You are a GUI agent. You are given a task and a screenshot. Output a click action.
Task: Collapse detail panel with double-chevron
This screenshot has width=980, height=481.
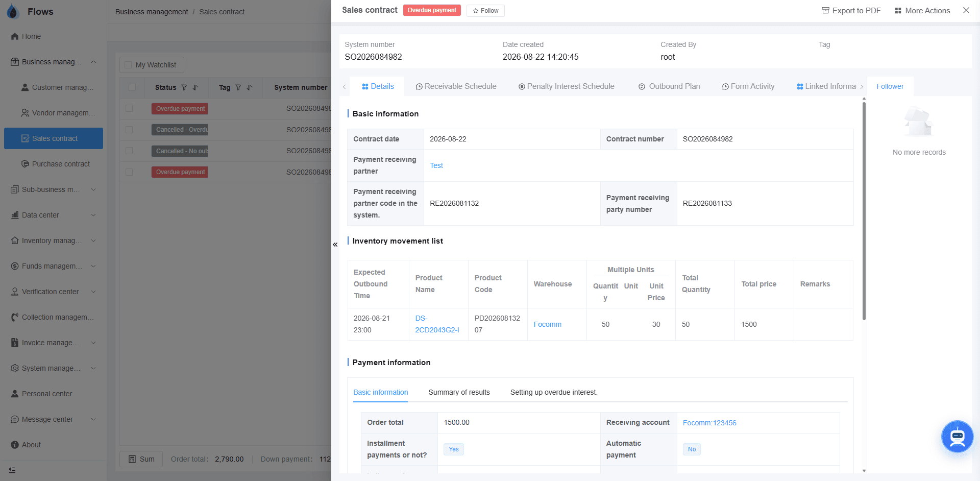pyautogui.click(x=335, y=245)
